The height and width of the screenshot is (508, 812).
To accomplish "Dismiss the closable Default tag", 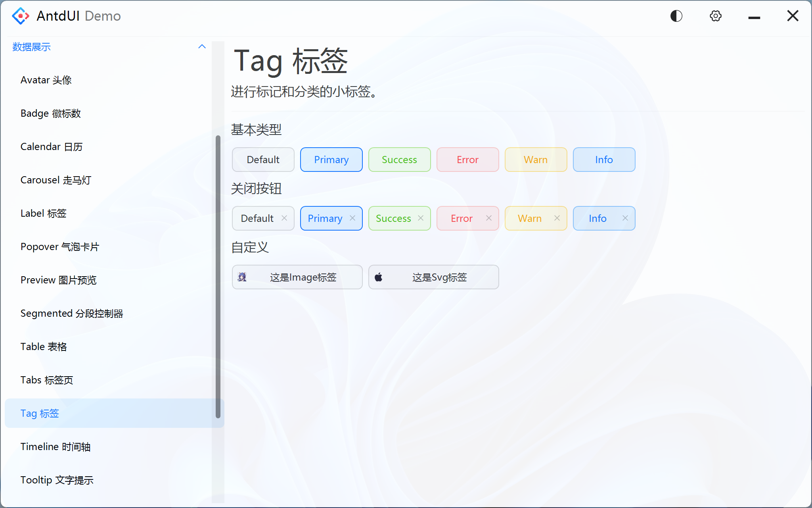I will click(x=284, y=218).
